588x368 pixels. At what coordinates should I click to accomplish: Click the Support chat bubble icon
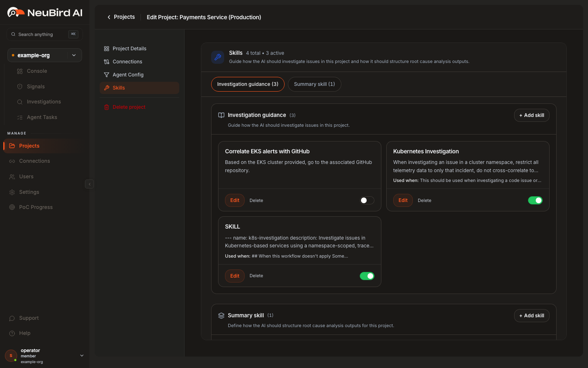[12, 318]
